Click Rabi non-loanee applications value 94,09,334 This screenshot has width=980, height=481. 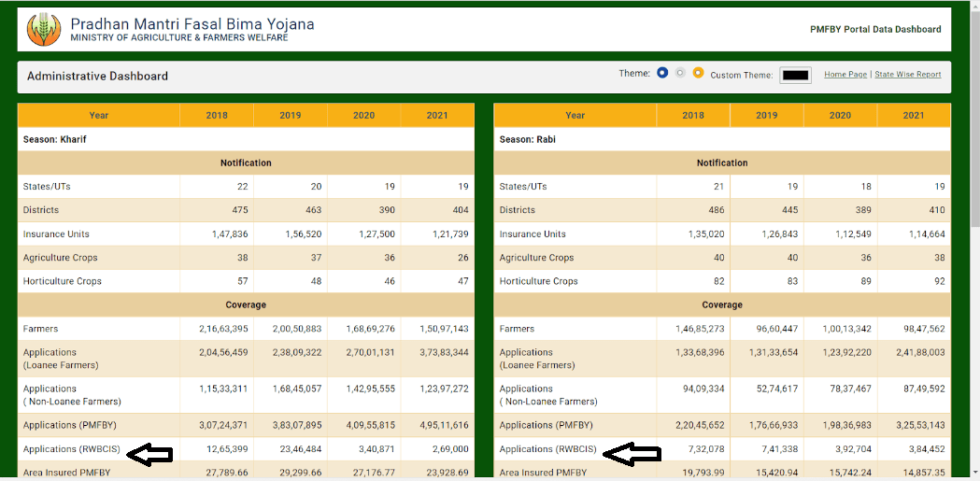(x=704, y=389)
